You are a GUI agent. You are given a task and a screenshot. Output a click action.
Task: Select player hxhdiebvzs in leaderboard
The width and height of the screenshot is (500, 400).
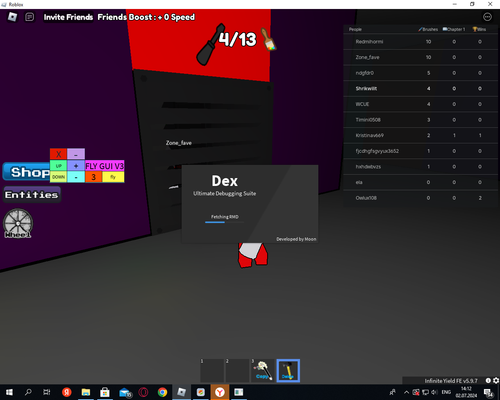click(x=421, y=167)
